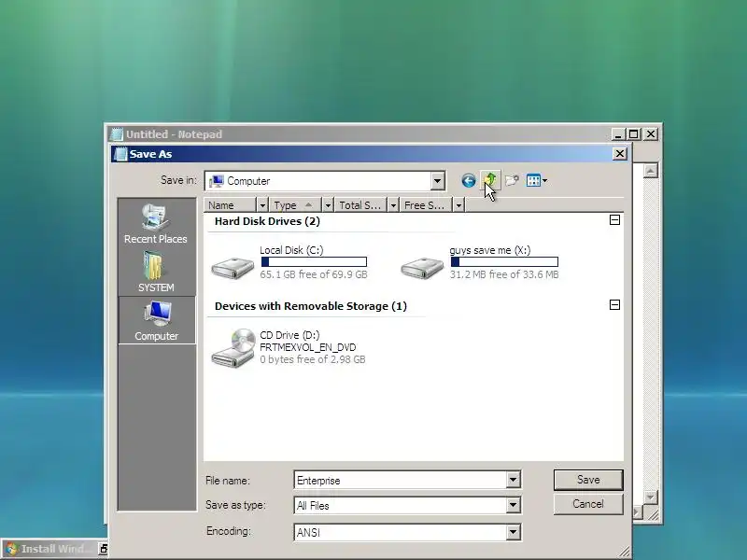Expand the Save as type dropdown
This screenshot has width=747, height=560.
[513, 505]
